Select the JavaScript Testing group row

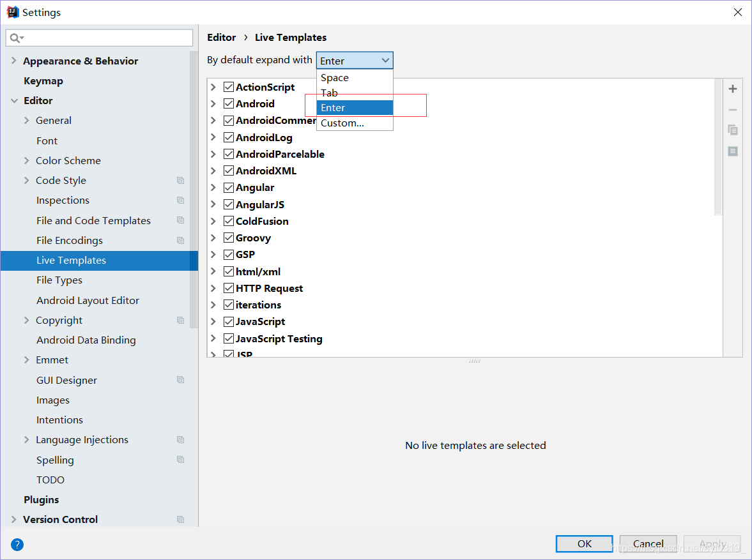pos(464,338)
